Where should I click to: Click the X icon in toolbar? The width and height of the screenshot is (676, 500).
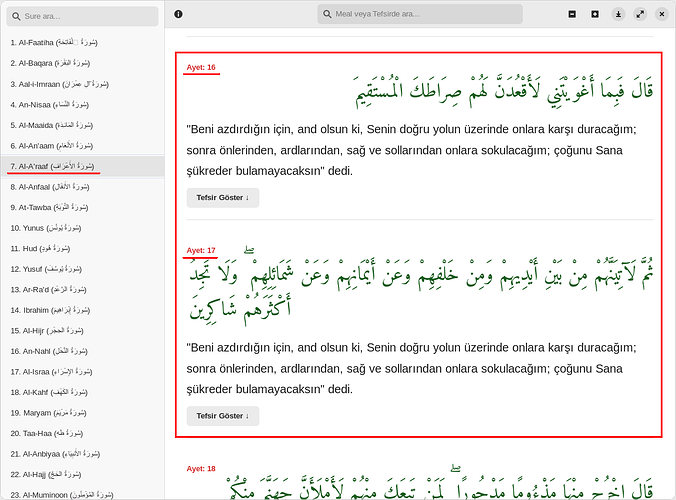(663, 14)
